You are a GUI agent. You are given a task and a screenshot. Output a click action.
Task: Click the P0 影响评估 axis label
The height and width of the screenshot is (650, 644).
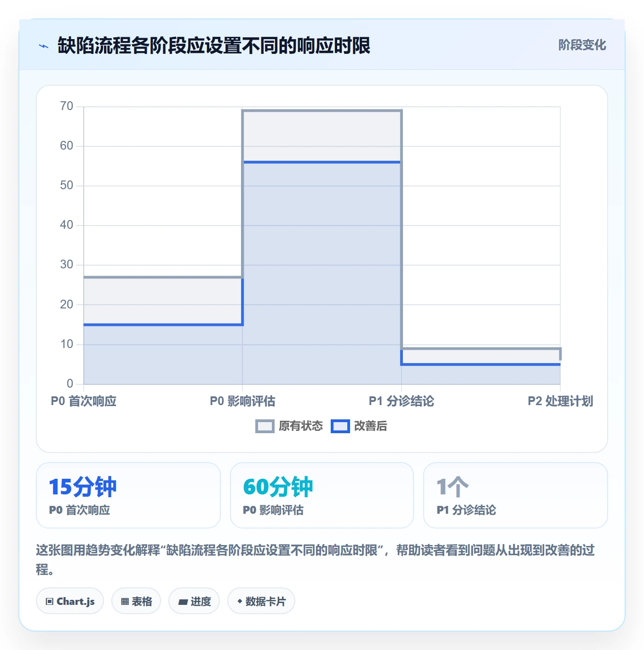coord(242,401)
